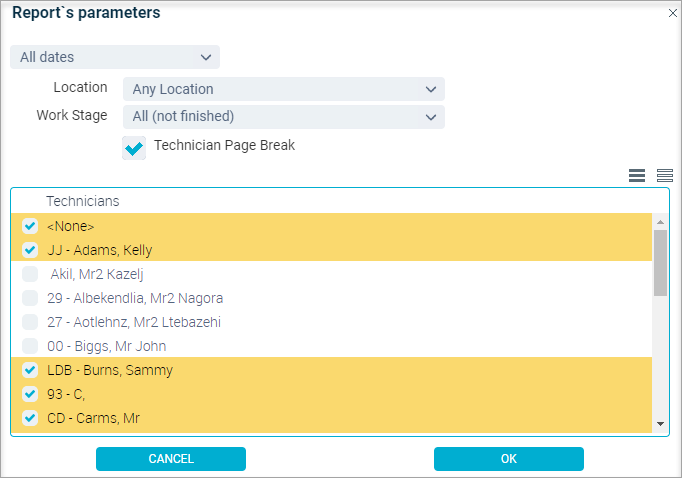Check the Akil, Mr2 Kazelj checkbox
Image resolution: width=682 pixels, height=478 pixels.
pyautogui.click(x=30, y=274)
